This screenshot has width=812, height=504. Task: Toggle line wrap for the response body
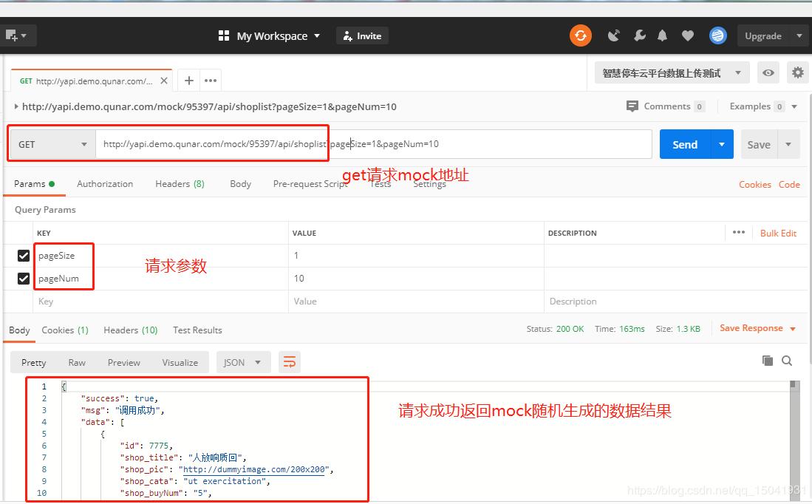(289, 362)
